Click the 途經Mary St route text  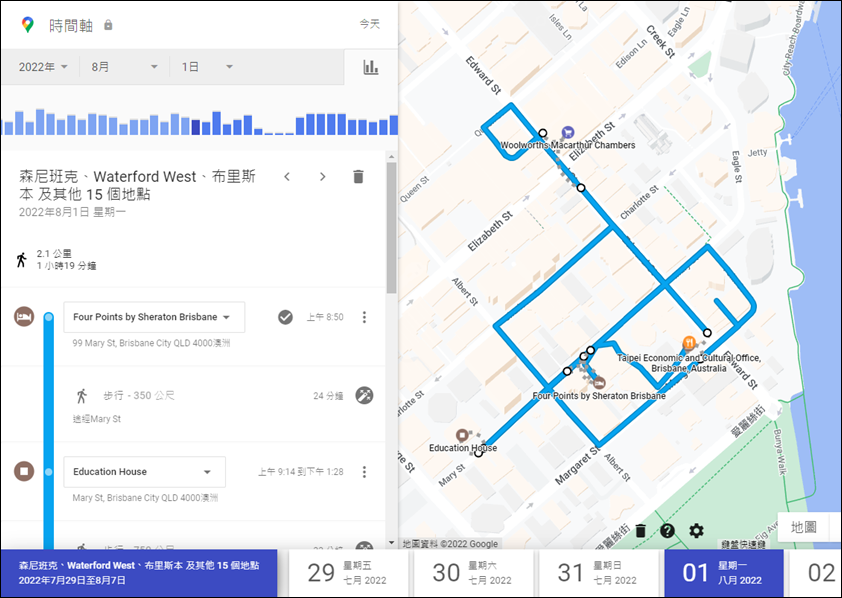pos(97,419)
